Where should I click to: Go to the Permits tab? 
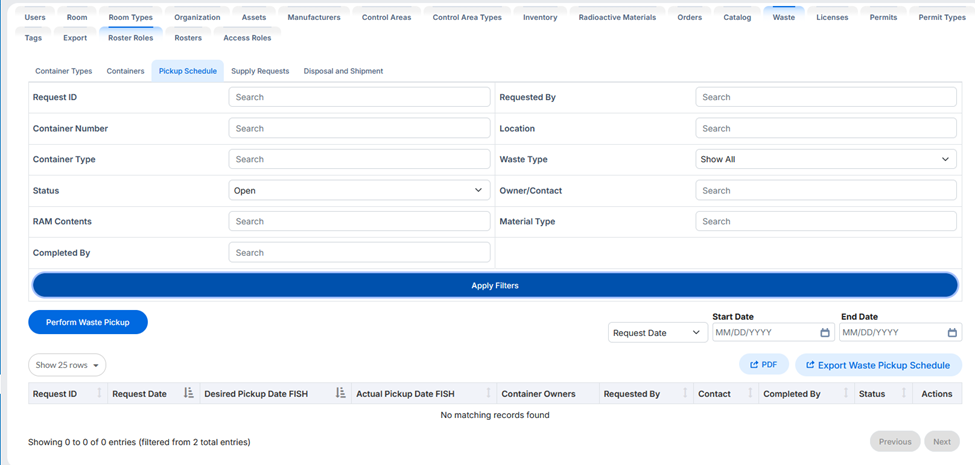pos(883,17)
